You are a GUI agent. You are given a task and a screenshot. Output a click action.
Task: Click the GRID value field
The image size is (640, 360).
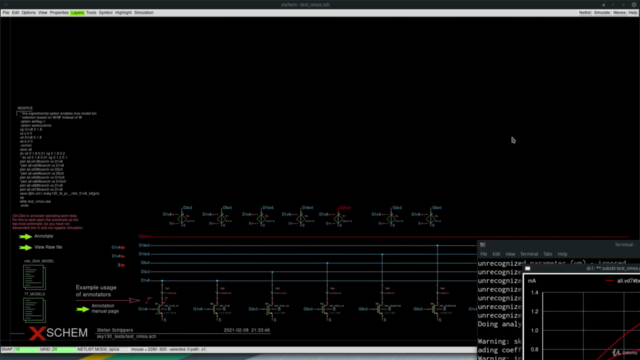64,349
